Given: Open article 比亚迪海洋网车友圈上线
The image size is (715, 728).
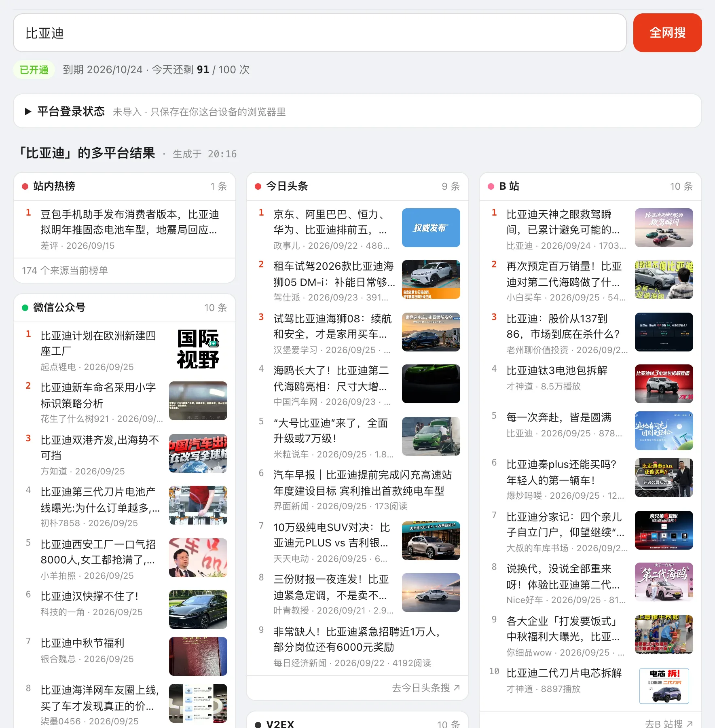Looking at the screenshot, I should (x=100, y=698).
